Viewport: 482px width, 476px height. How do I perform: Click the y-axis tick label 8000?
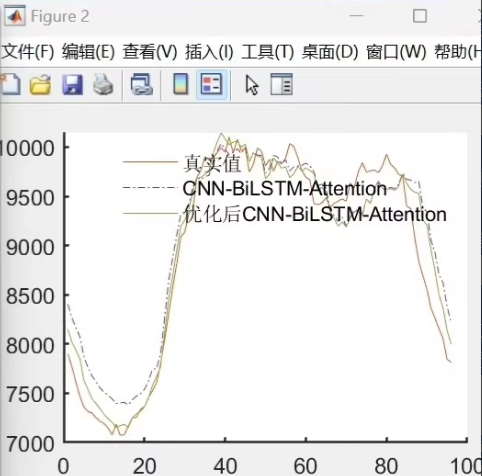(30, 345)
